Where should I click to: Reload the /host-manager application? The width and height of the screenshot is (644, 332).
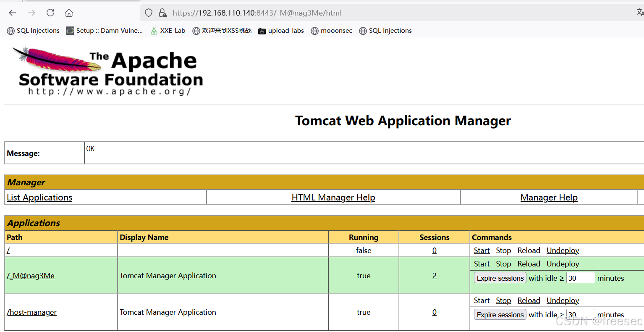pos(529,300)
